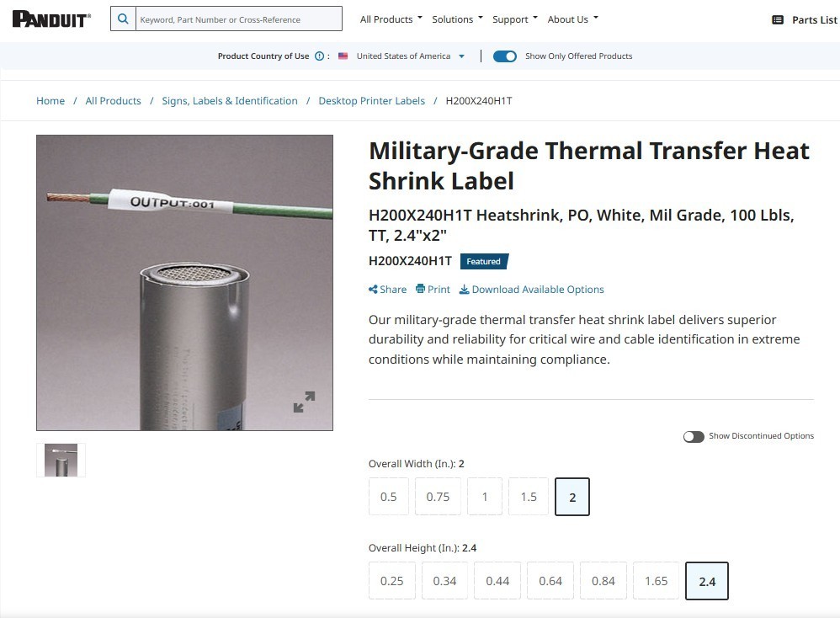Go to Home breadcrumb

point(51,101)
